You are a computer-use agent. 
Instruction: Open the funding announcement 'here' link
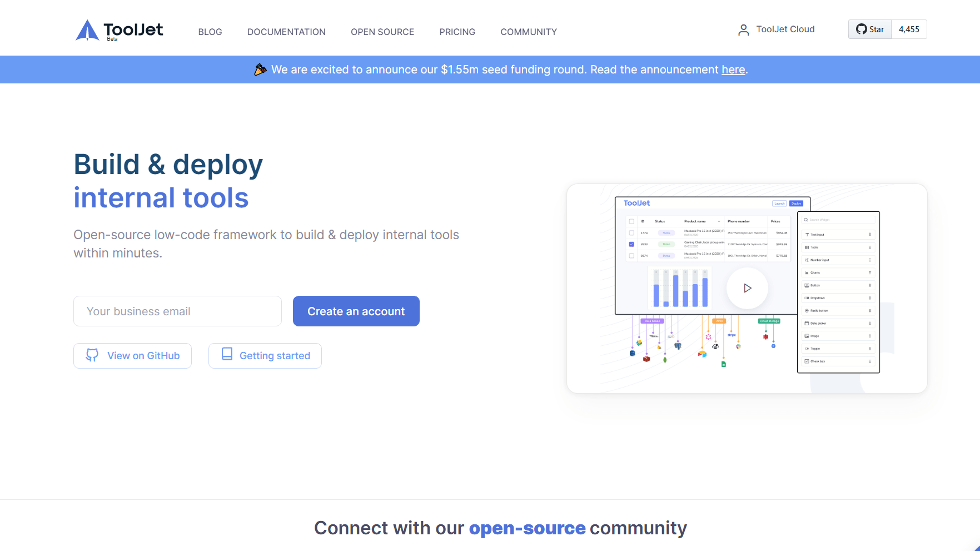(x=733, y=70)
